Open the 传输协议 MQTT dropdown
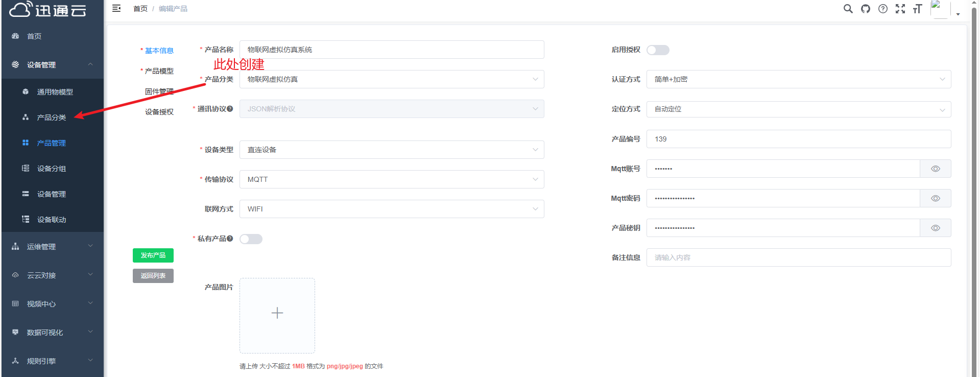The width and height of the screenshot is (980, 377). pyautogui.click(x=391, y=179)
